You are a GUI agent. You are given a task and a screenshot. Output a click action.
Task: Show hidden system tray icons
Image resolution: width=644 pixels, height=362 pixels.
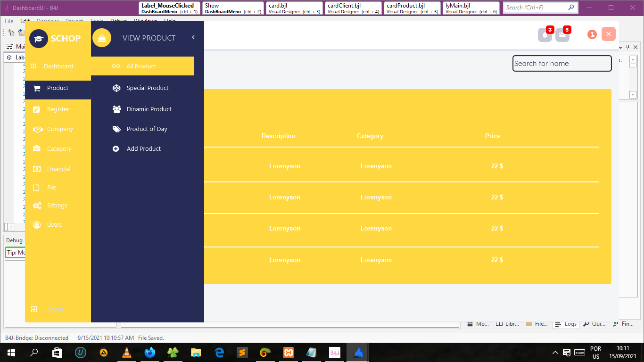point(555,353)
